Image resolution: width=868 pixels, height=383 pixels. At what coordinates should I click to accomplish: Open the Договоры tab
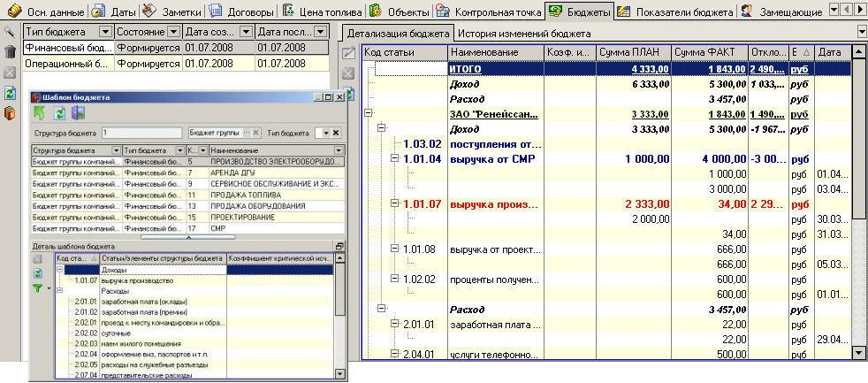tap(242, 11)
